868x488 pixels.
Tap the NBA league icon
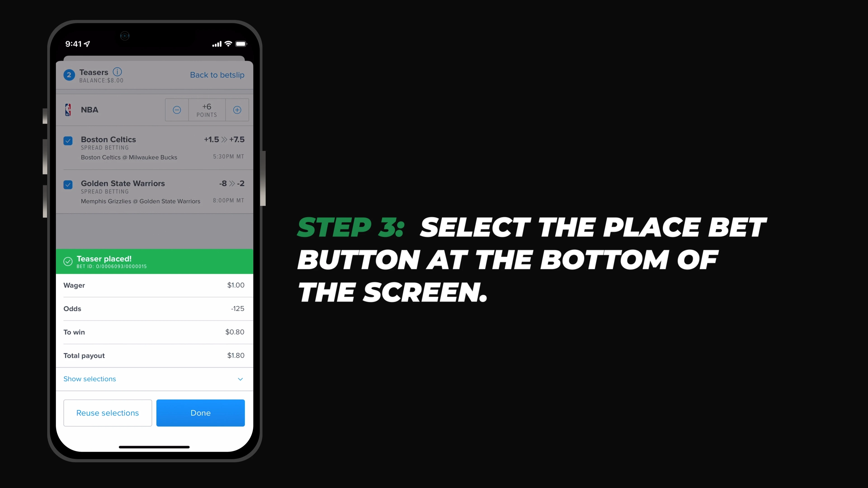(68, 110)
